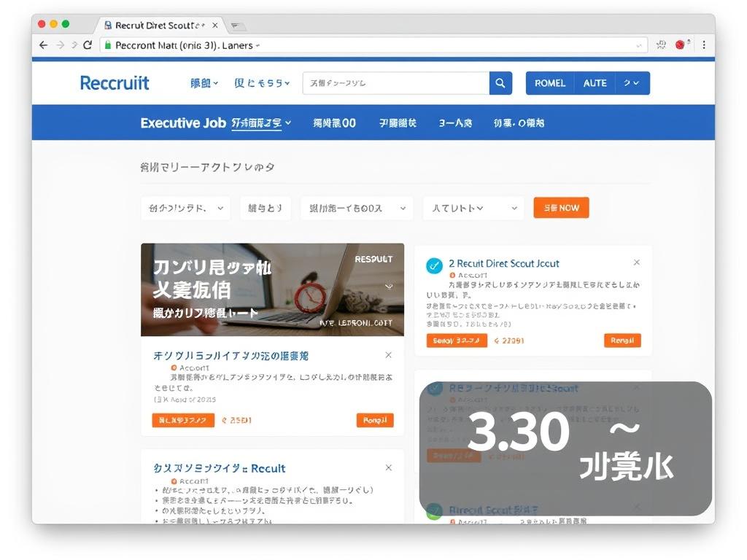The width and height of the screenshot is (747, 560).
Task: Select the blue bar item ending in 00
Action: coord(334,122)
